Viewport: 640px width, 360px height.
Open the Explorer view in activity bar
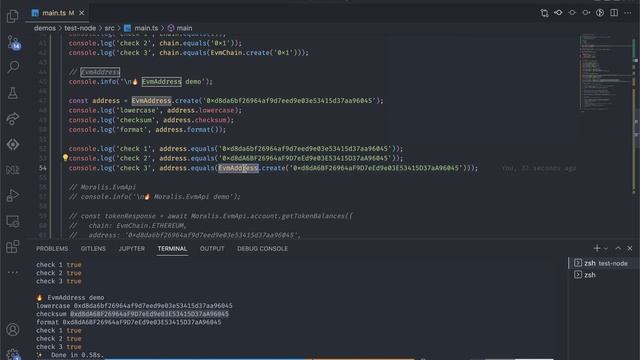click(13, 16)
